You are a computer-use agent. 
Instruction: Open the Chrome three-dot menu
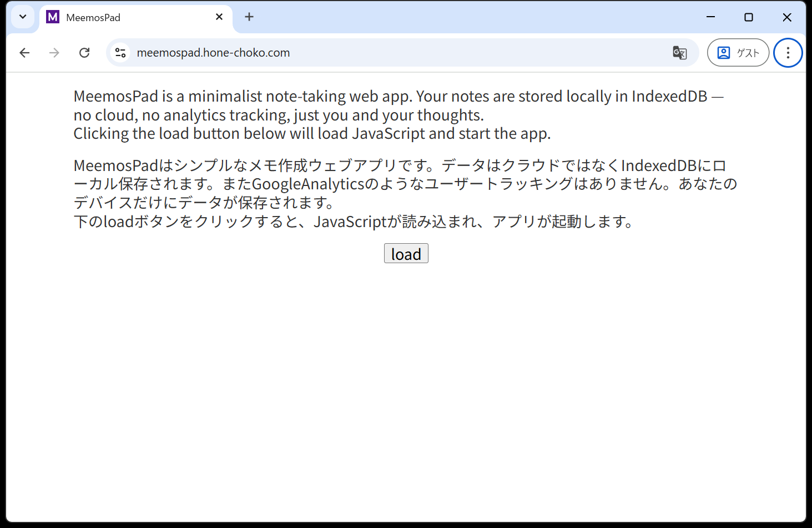pyautogui.click(x=788, y=53)
